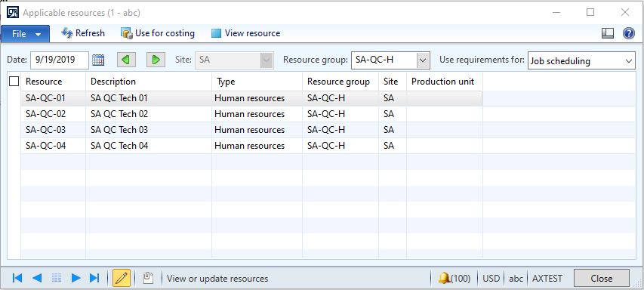The width and height of the screenshot is (644, 290).
Task: Select the SA-QC-03 resource cell
Action: [x=54, y=130]
